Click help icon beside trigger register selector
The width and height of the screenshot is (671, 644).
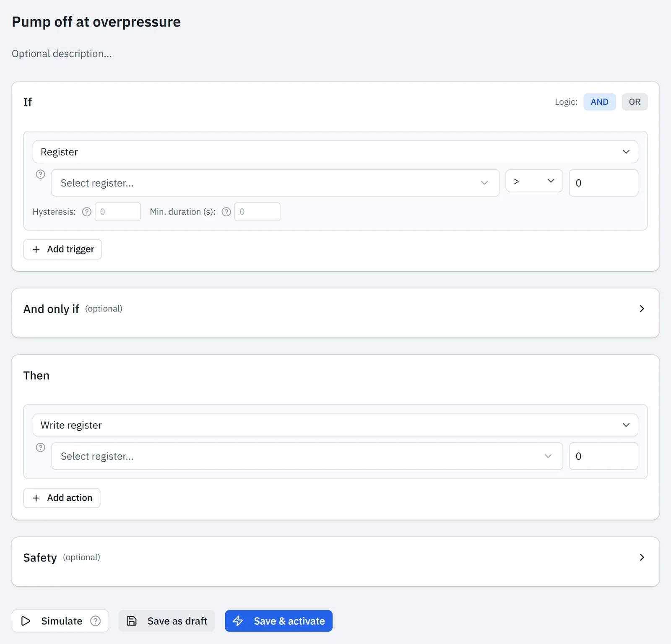point(40,174)
